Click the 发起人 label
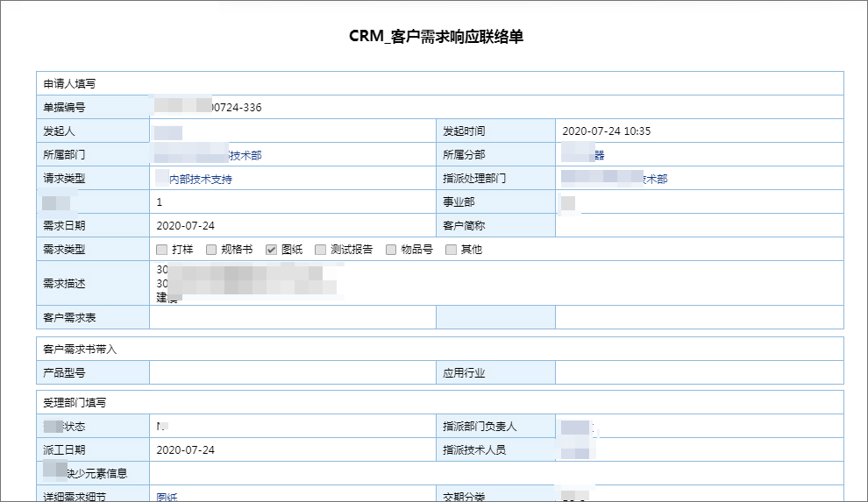This screenshot has height=502, width=868. pyautogui.click(x=59, y=131)
